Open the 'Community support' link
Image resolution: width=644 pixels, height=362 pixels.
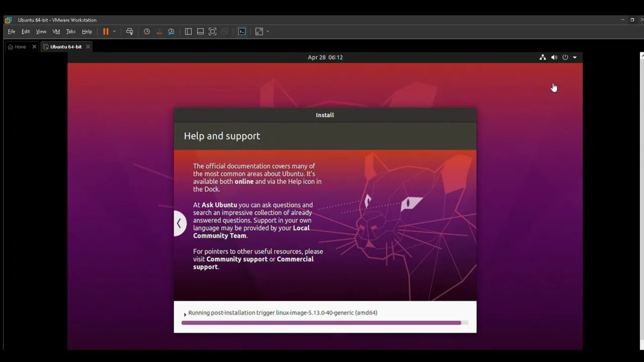(x=237, y=259)
